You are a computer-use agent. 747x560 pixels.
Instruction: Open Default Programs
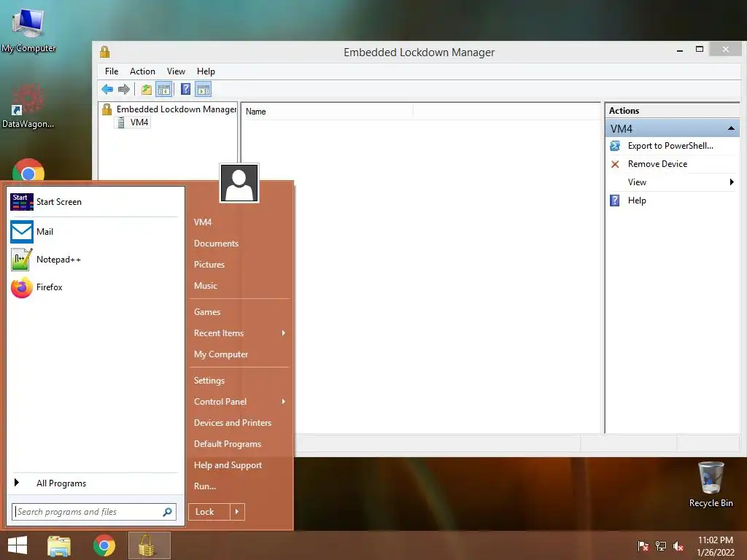pos(228,444)
